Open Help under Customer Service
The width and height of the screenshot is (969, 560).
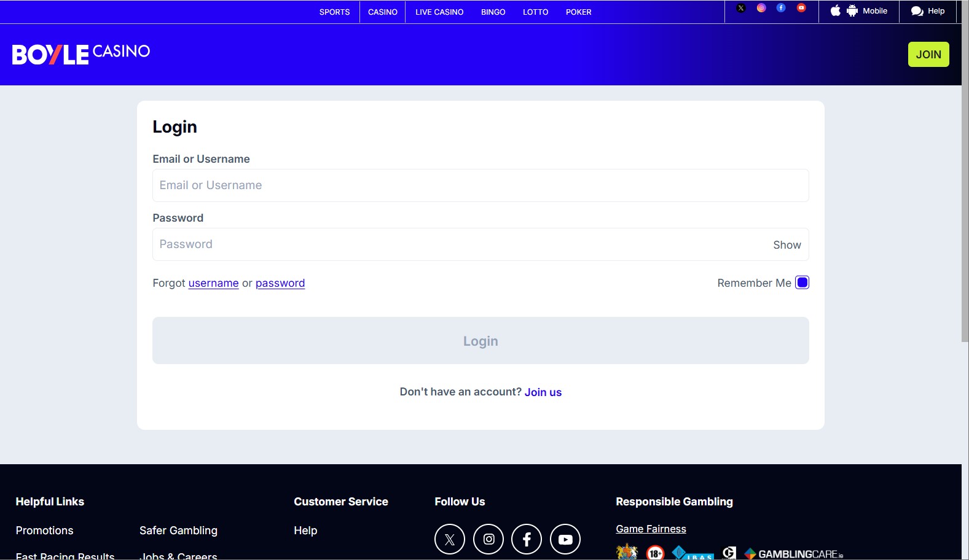(x=305, y=531)
